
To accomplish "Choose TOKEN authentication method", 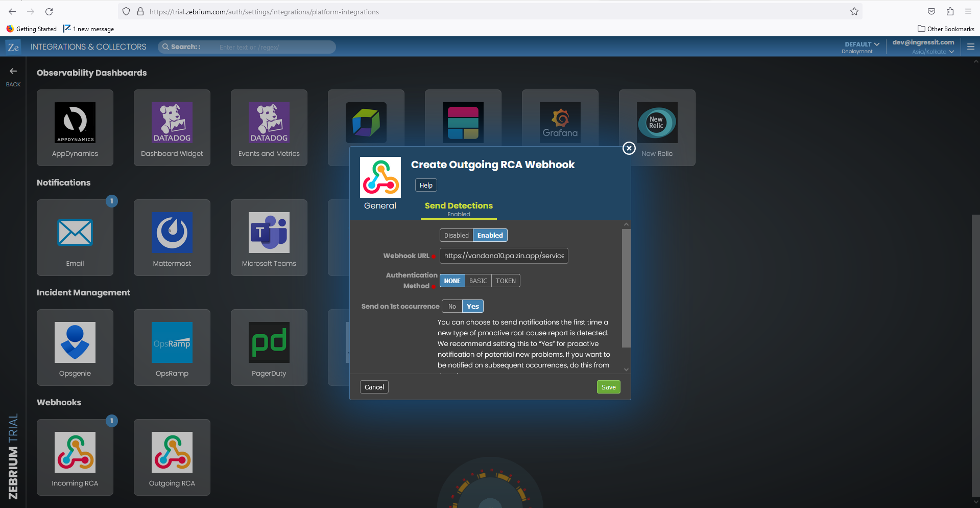I will click(506, 281).
